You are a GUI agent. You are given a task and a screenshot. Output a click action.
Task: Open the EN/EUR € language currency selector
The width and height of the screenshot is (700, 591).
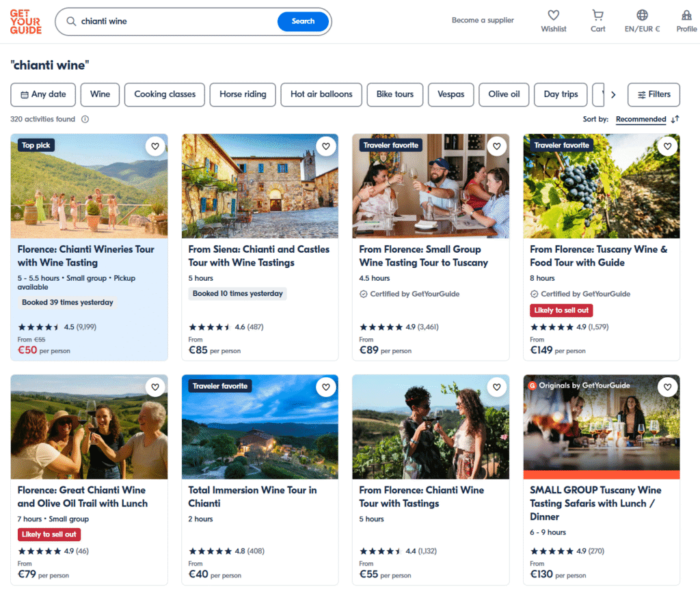[642, 21]
